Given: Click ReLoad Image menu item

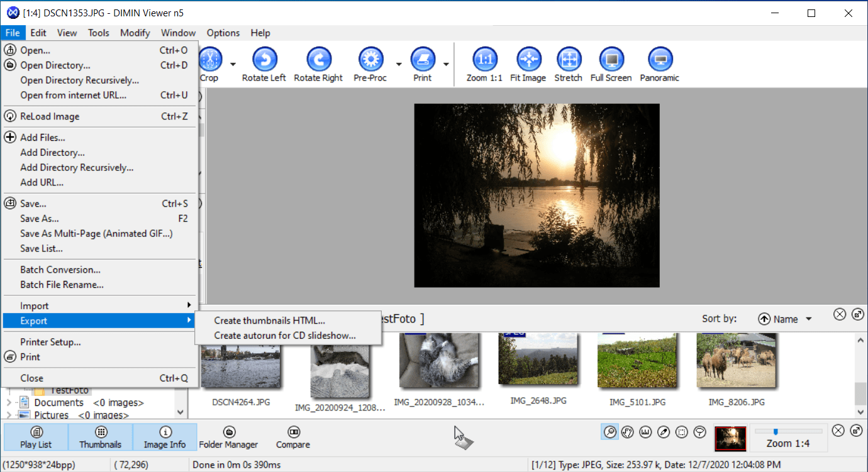Looking at the screenshot, I should [x=100, y=116].
